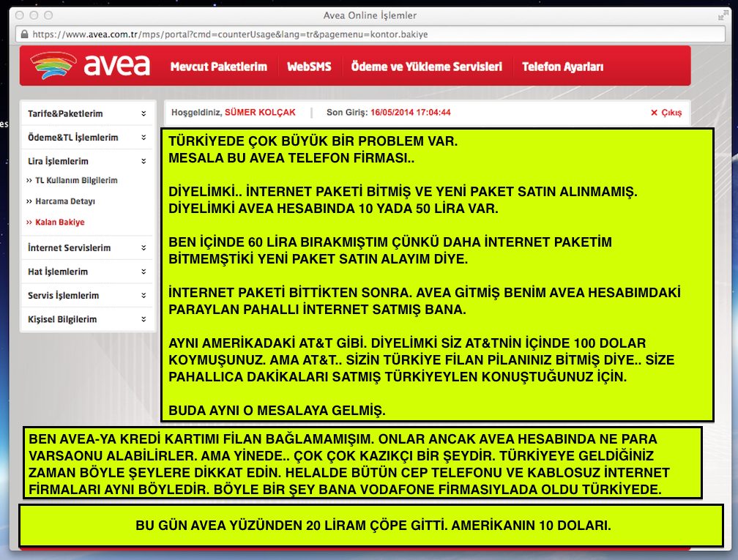The width and height of the screenshot is (738, 560).
Task: Click user name SÜMER KOLÇAK
Action: click(x=261, y=113)
